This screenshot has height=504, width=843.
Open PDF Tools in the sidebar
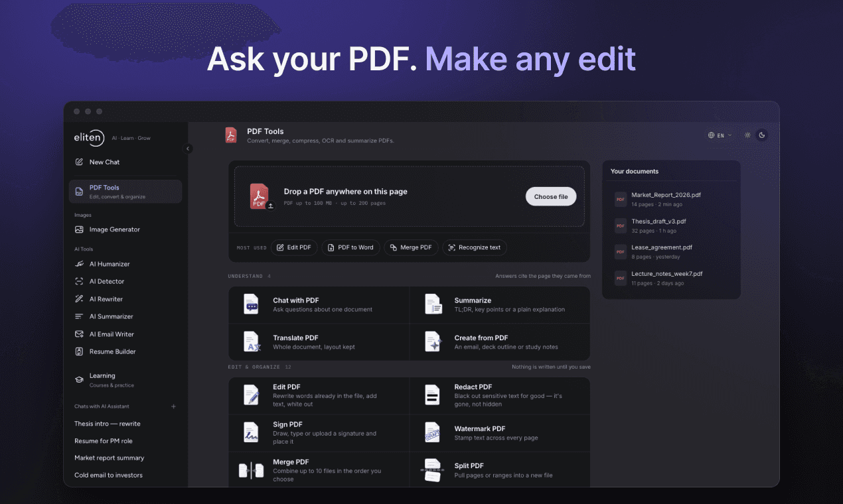coord(125,191)
